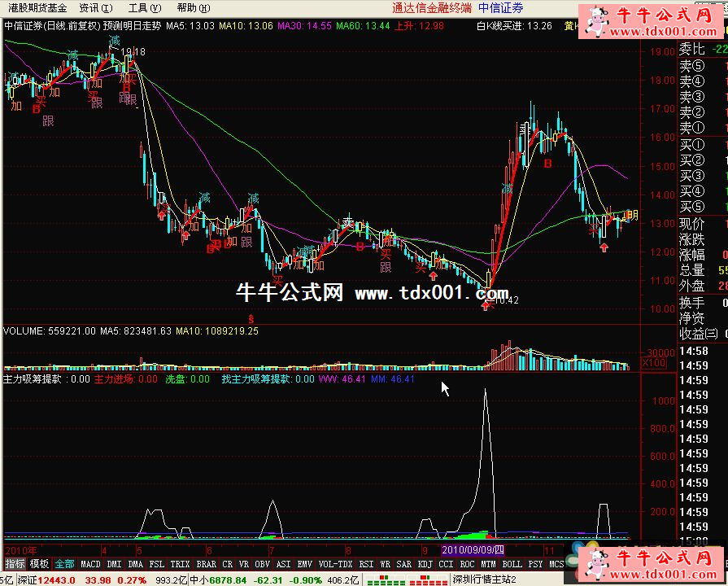Screen dimensions: 728x586
Task: Switch to the 指标 tab
Action: click(15, 564)
